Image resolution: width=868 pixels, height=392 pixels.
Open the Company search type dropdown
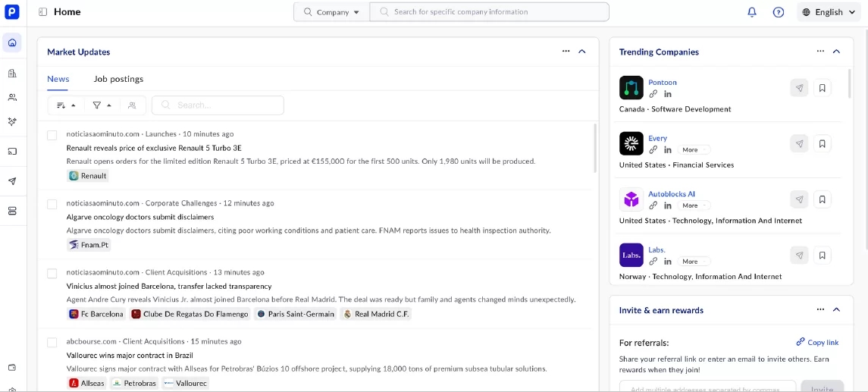pyautogui.click(x=332, y=12)
